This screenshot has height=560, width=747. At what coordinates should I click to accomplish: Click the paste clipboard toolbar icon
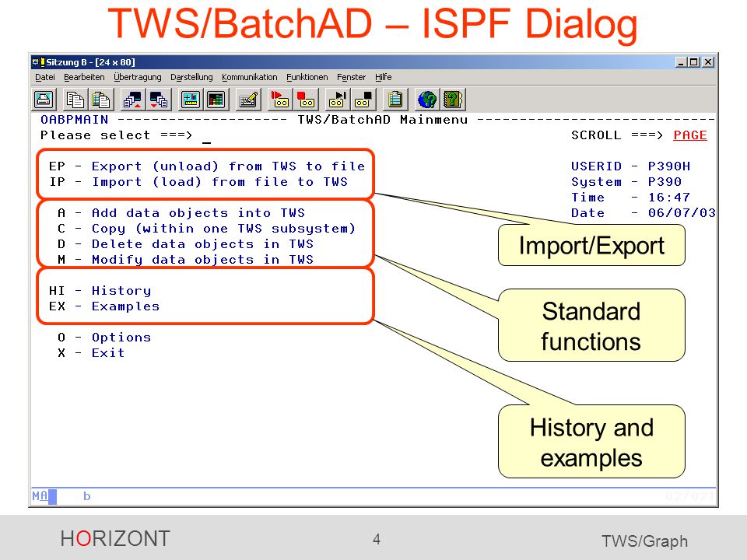101,100
